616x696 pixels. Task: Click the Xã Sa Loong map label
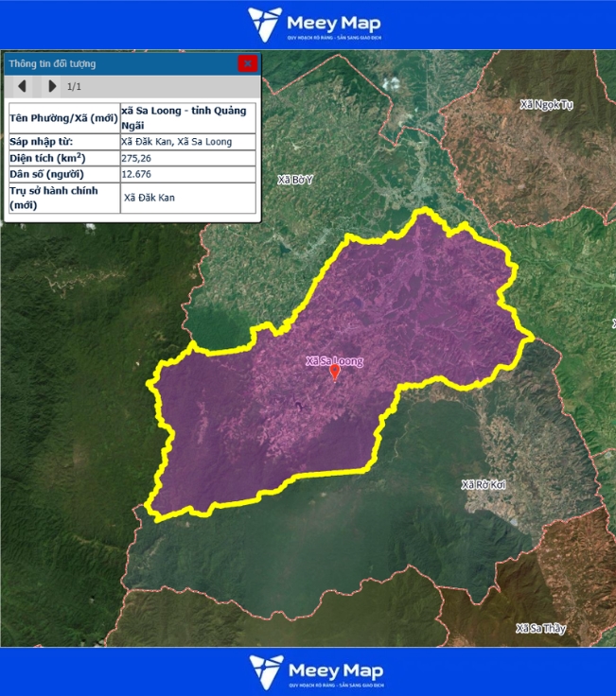click(334, 360)
